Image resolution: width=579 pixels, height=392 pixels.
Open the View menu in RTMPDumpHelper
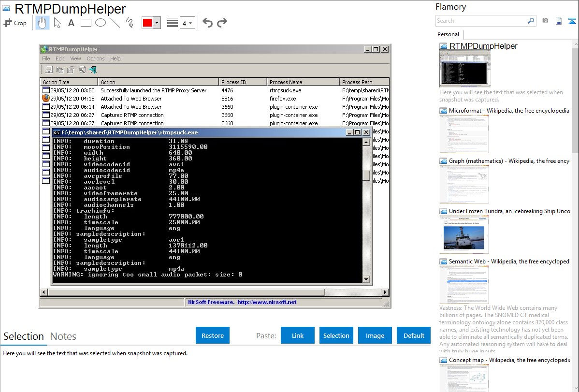pyautogui.click(x=75, y=58)
